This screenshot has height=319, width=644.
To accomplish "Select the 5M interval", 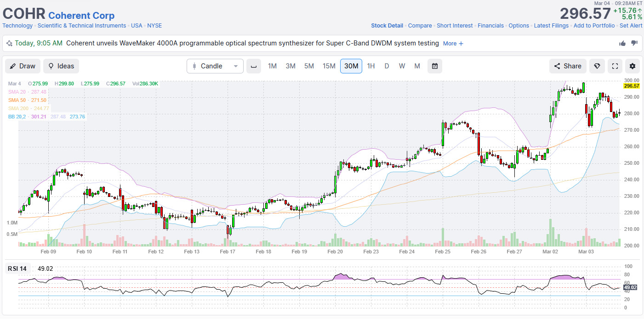I will tap(309, 66).
